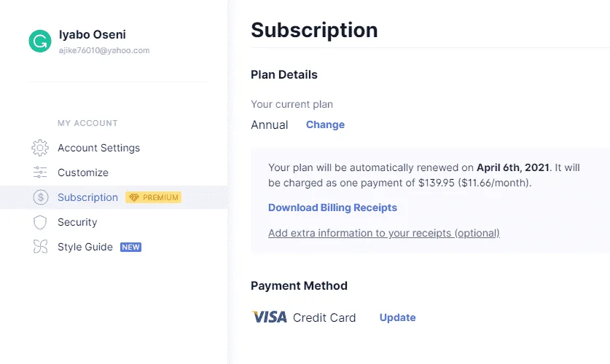Click the Security shield icon
Screen dimensions: 610x364
pyautogui.click(x=40, y=222)
